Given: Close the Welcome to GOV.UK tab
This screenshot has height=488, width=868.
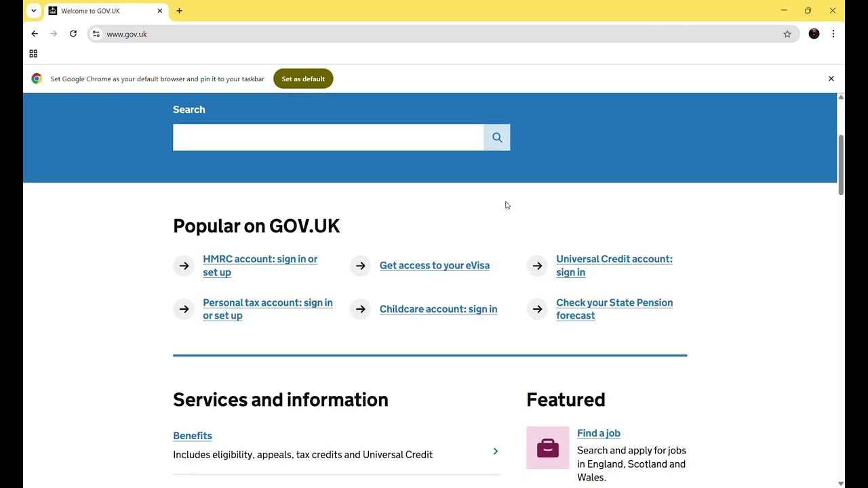Looking at the screenshot, I should click(x=160, y=11).
